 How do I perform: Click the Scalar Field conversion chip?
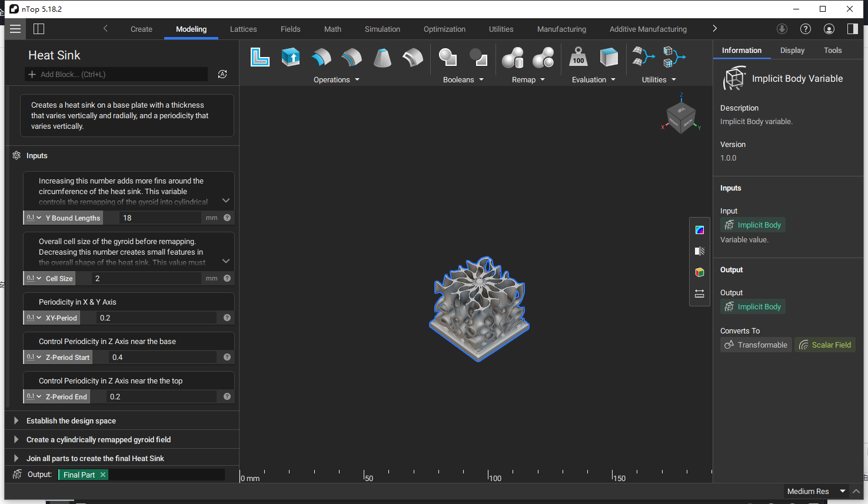click(x=825, y=345)
